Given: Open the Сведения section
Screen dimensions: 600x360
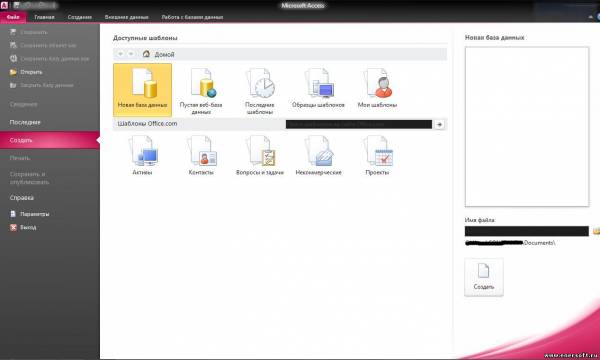Looking at the screenshot, I should (23, 104).
